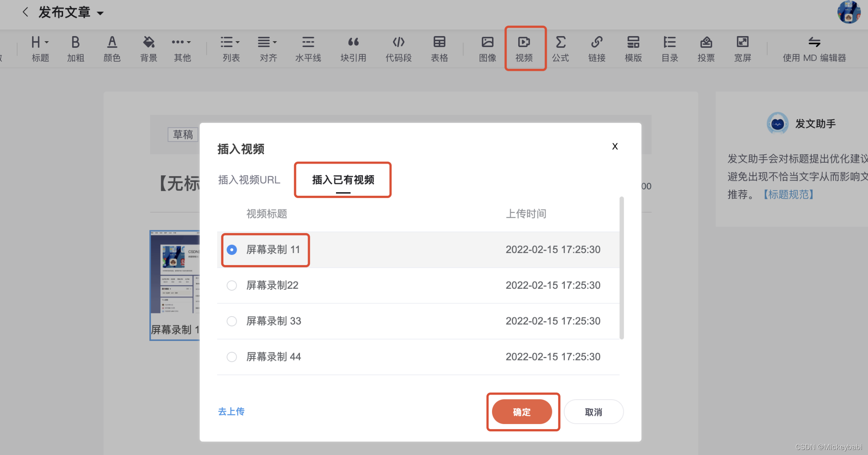Open the 去上传 upload link
Image resolution: width=868 pixels, height=455 pixels.
click(x=231, y=411)
